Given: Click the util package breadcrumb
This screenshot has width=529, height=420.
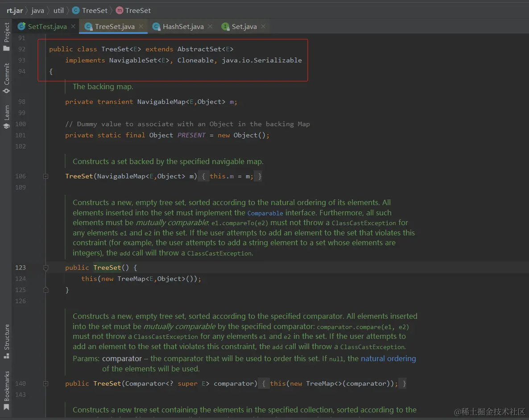Looking at the screenshot, I should (x=58, y=10).
